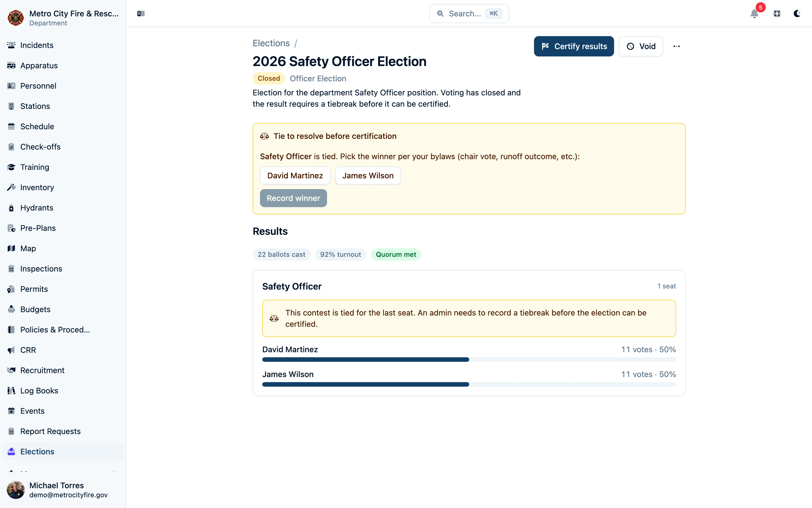Select the Report Requests icon
This screenshot has height=508, width=812.
click(x=11, y=432)
